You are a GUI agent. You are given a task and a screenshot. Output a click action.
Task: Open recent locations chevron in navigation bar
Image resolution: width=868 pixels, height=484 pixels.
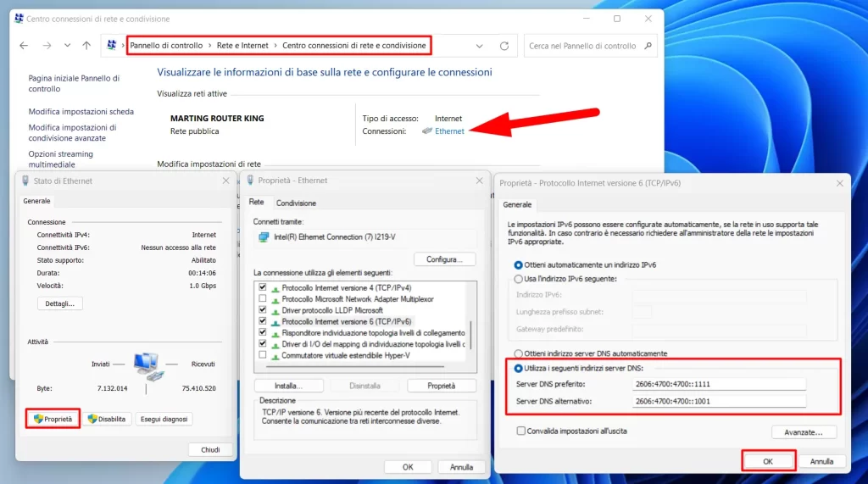click(67, 46)
